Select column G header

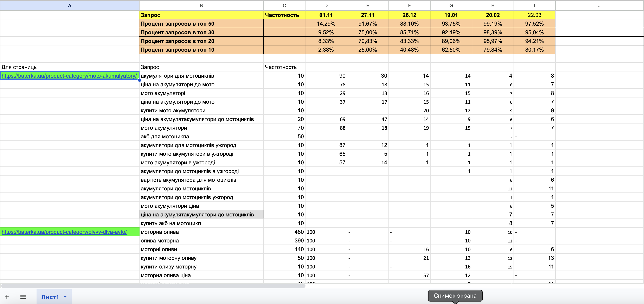coord(451,6)
